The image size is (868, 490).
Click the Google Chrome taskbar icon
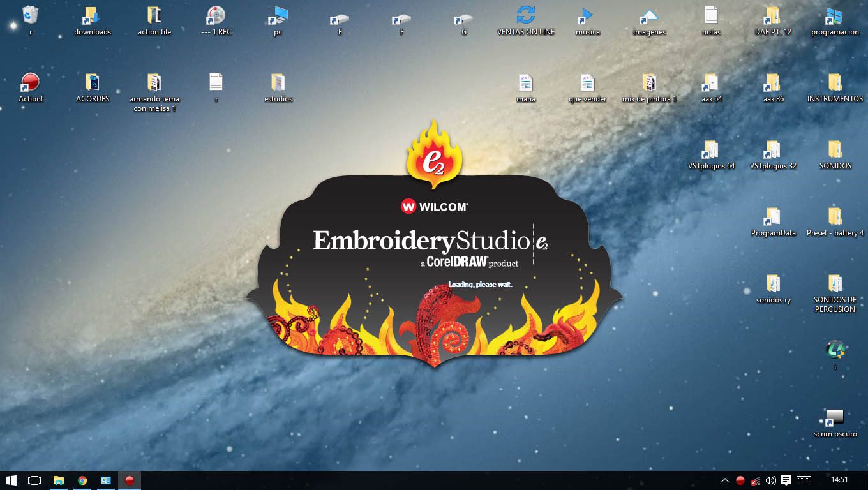(x=82, y=480)
